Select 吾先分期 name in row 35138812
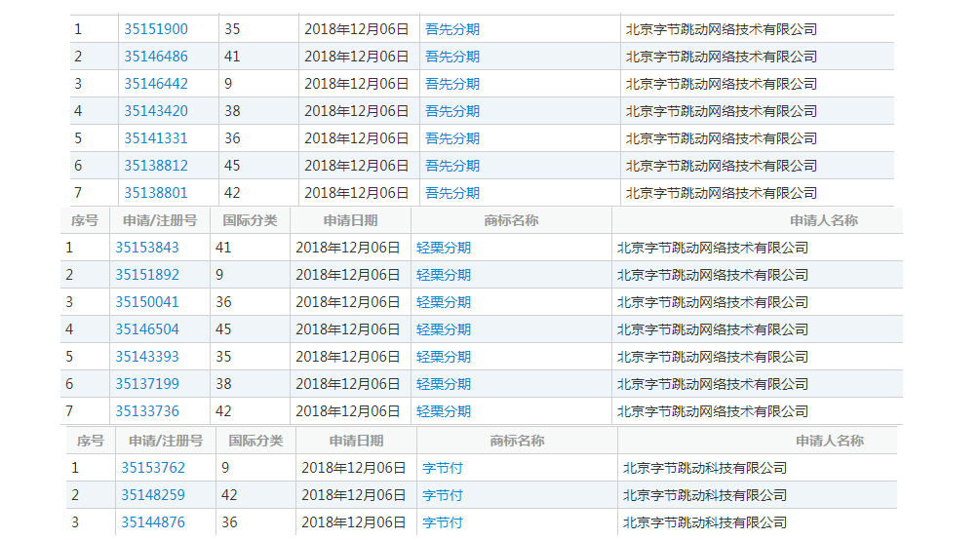The width and height of the screenshot is (980, 540). point(452,166)
